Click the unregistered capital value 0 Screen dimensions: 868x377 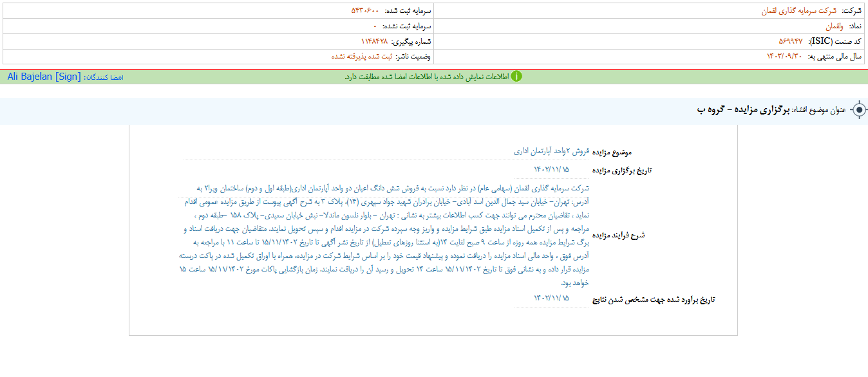(375, 26)
